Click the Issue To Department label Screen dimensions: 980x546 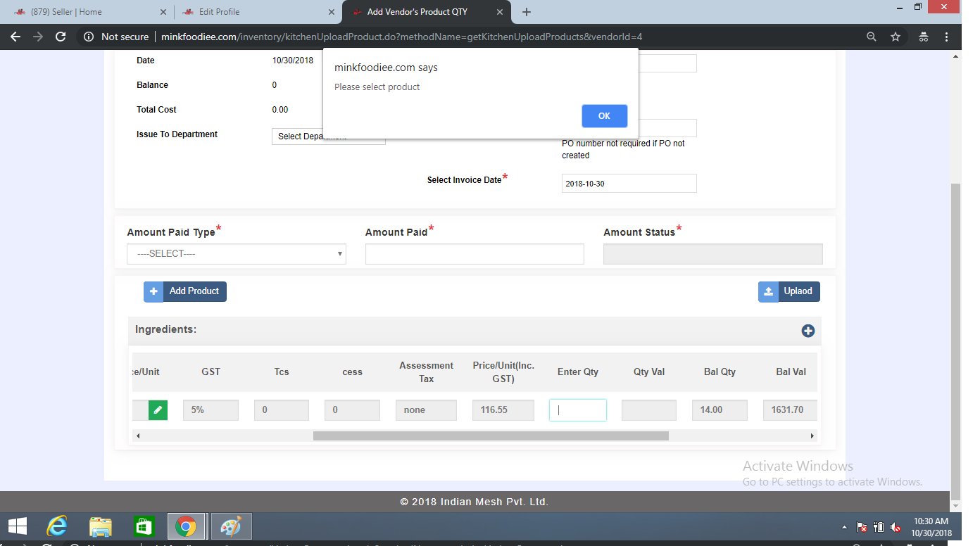[x=177, y=134]
